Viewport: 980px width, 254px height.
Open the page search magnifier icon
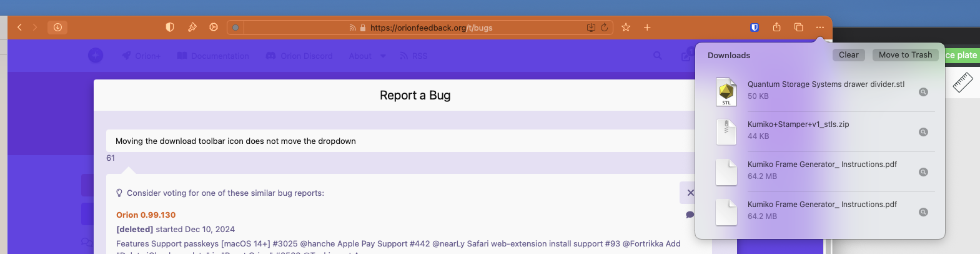point(658,56)
